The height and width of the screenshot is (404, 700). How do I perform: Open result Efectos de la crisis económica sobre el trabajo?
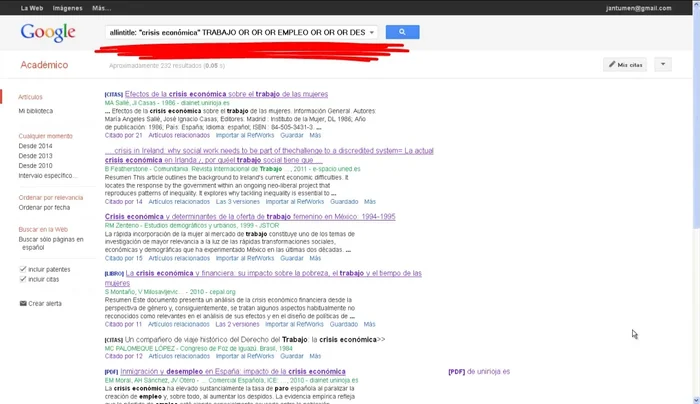click(x=226, y=94)
